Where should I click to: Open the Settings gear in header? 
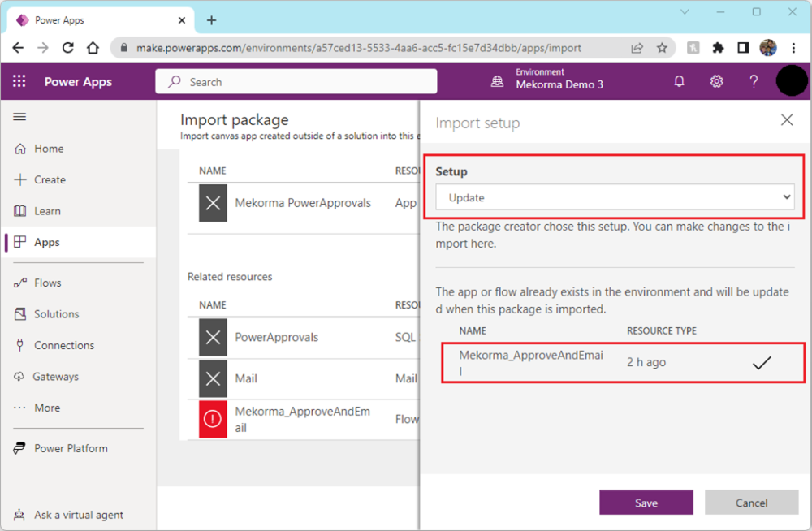pos(716,81)
